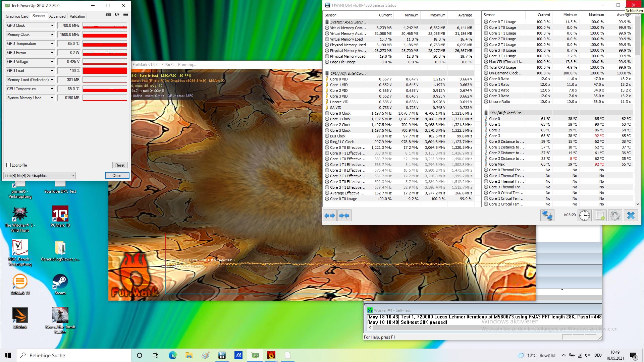Click the HWiNFO clock reset timer icon
This screenshot has width=644, height=362.
point(584,215)
